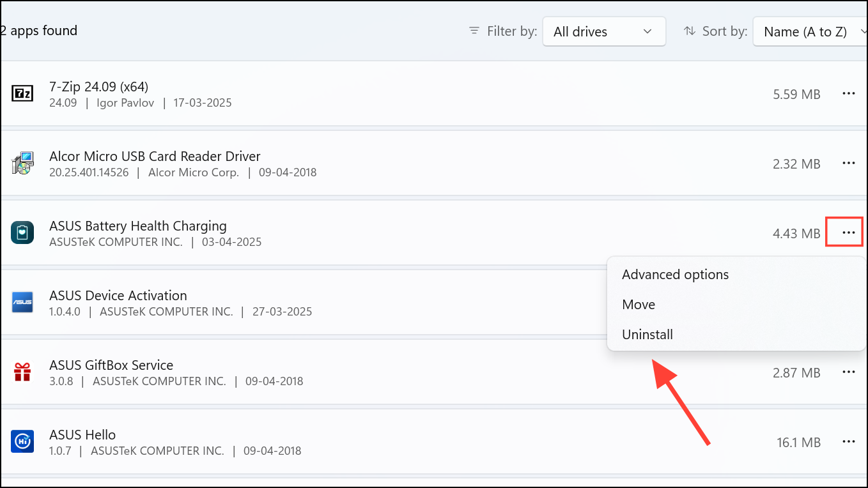Click the 1.0.7 version details line
Screen dimensions: 868x488
coord(175,451)
